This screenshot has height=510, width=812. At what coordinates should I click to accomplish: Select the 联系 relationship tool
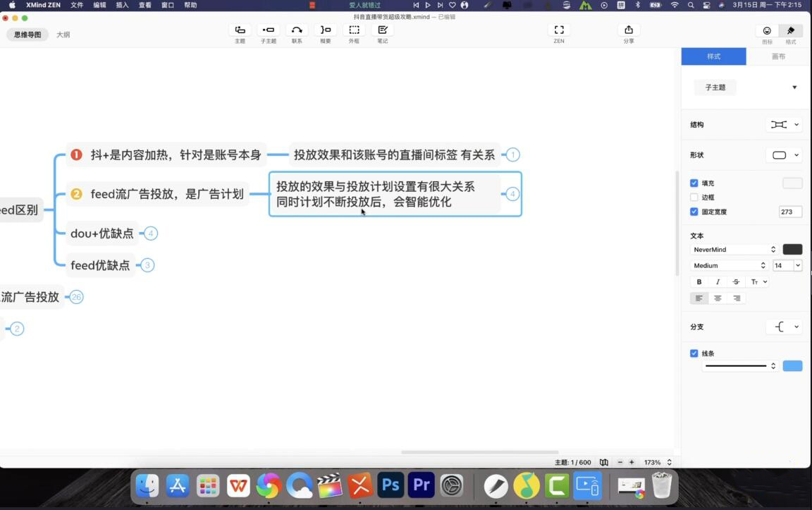coord(297,30)
